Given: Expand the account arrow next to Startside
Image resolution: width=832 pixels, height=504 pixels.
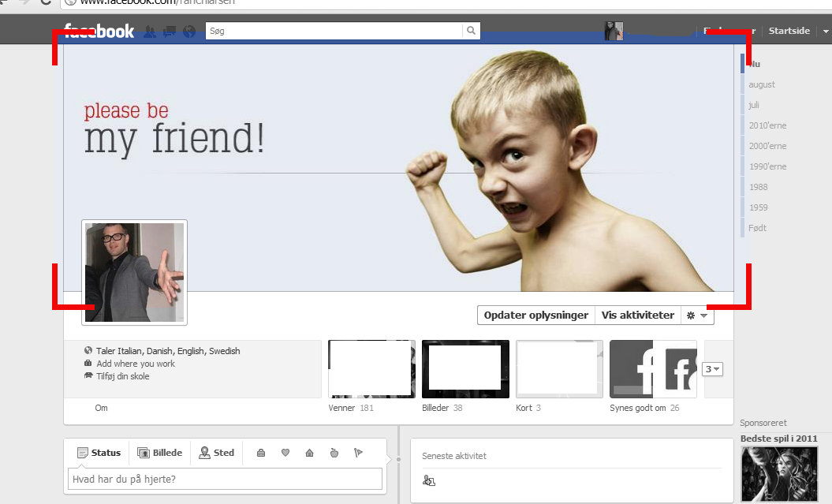Looking at the screenshot, I should pyautogui.click(x=825, y=32).
